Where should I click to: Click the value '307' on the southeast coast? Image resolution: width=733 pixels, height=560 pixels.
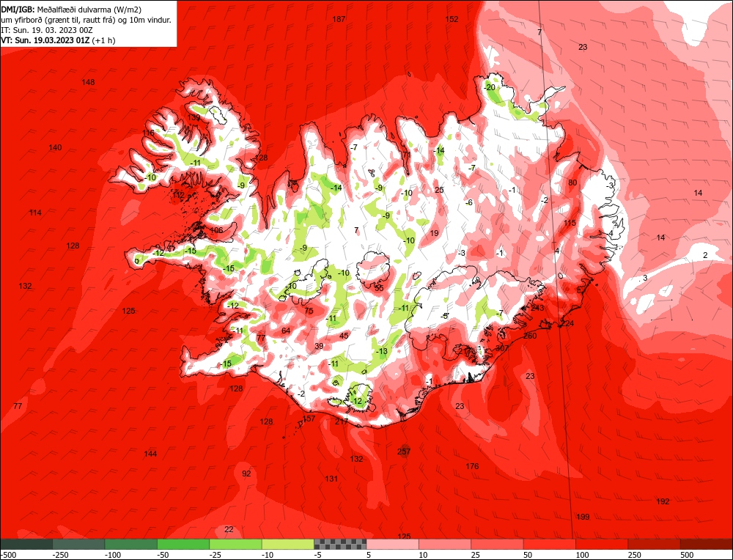(x=502, y=348)
